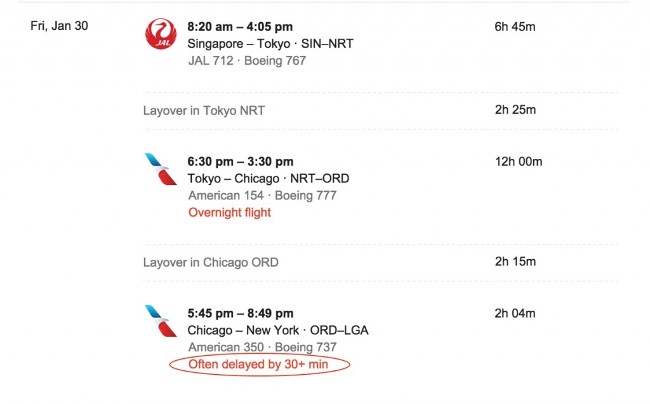This screenshot has height=404, width=650.
Task: Click the red Overnight flight warning
Action: pos(229,212)
